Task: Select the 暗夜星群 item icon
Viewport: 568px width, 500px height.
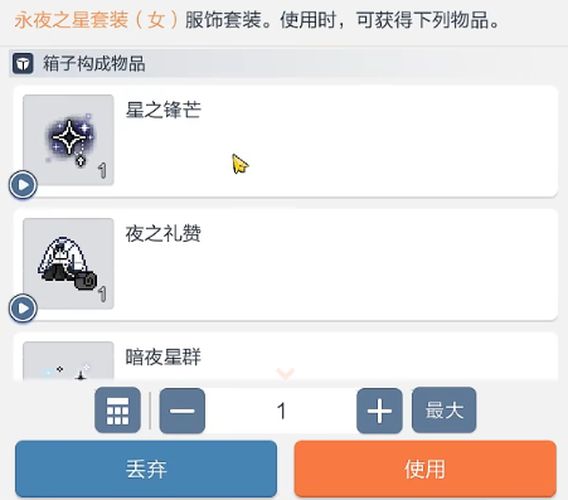Action: pos(68,361)
